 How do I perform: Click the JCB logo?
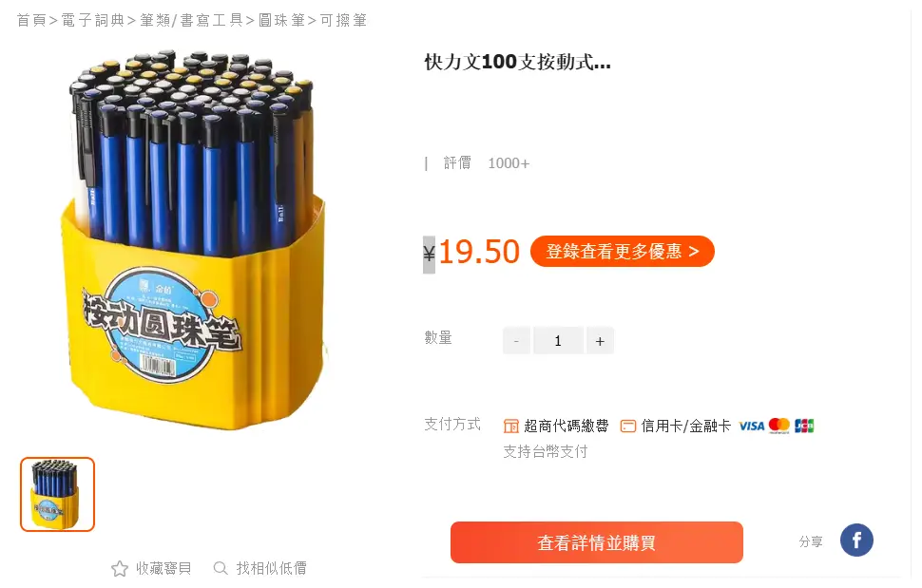click(804, 426)
